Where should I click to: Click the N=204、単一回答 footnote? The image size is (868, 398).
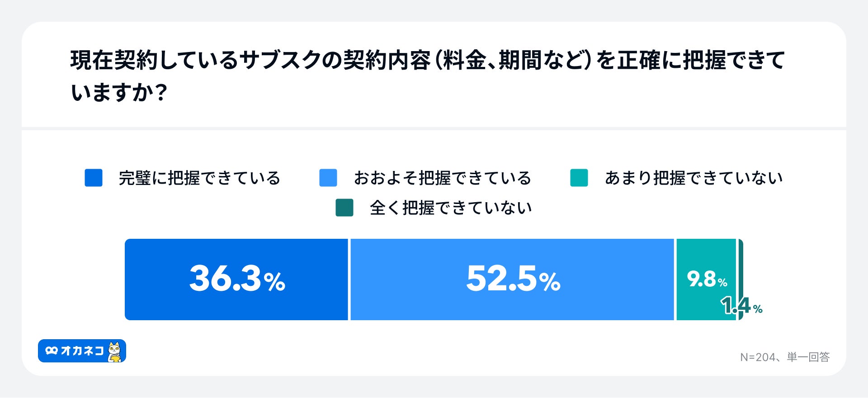785,357
